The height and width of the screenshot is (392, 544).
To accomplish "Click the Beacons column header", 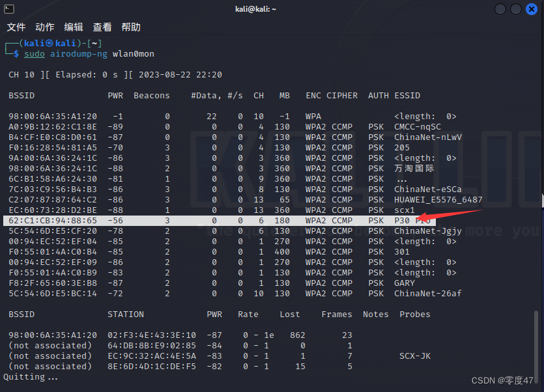I will click(x=152, y=96).
